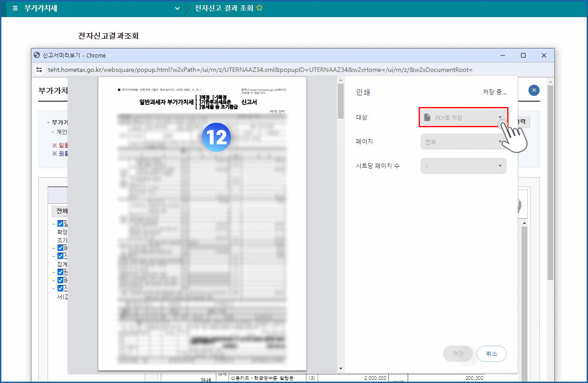Click the 취소 button in print dialog
The height and width of the screenshot is (383, 588).
(491, 354)
